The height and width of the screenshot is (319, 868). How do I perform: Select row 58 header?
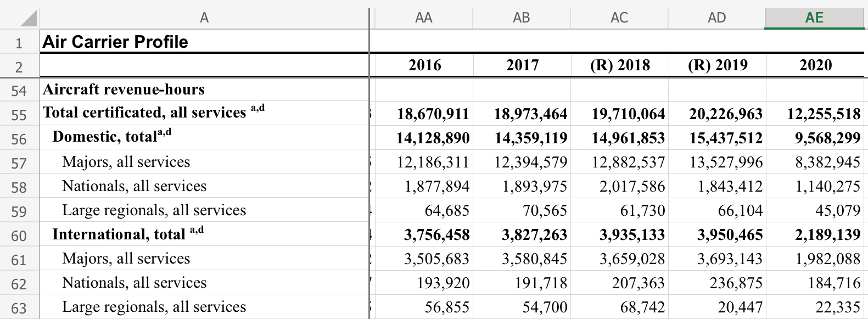click(x=19, y=187)
